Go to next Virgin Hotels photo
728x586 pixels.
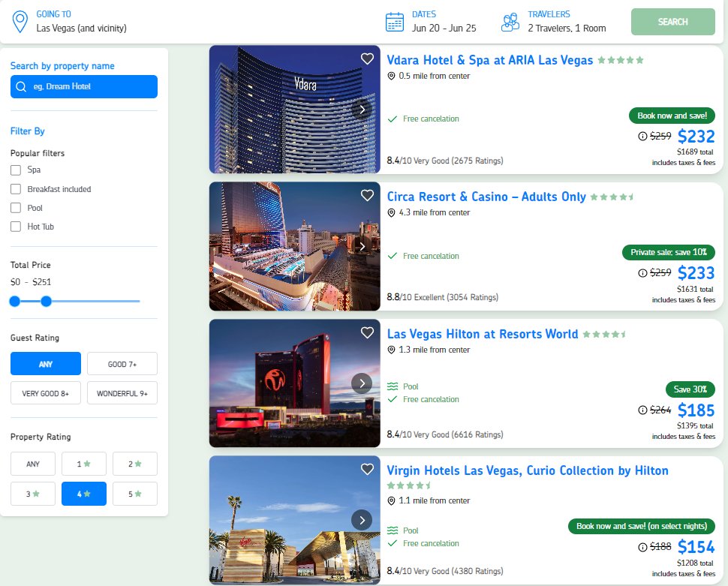click(362, 520)
